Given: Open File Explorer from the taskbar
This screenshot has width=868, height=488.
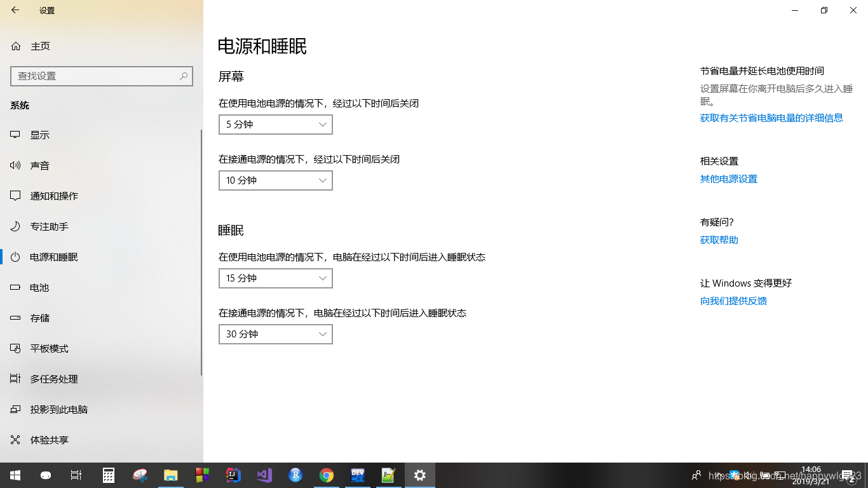Looking at the screenshot, I should [x=171, y=475].
